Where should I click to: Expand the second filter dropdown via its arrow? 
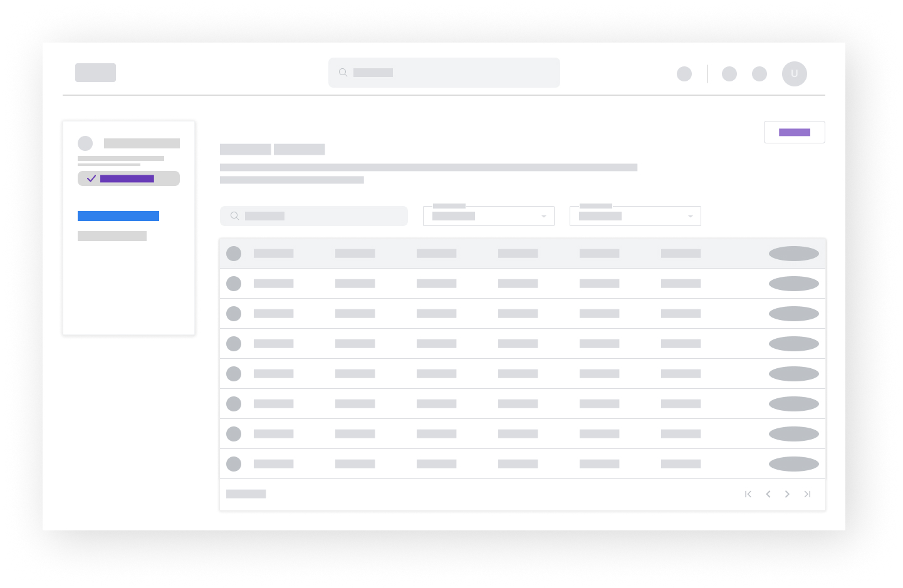[690, 216]
